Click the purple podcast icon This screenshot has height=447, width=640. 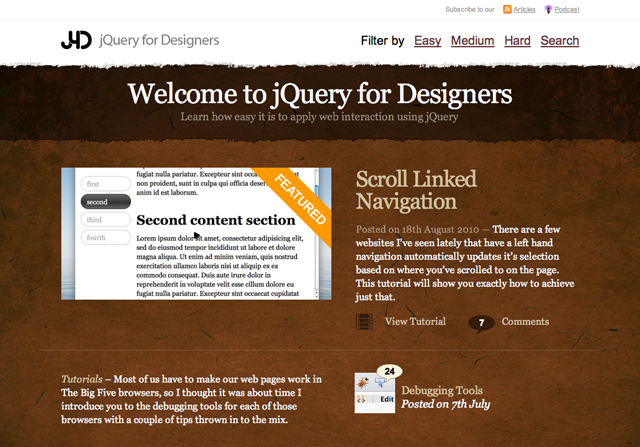pyautogui.click(x=549, y=9)
